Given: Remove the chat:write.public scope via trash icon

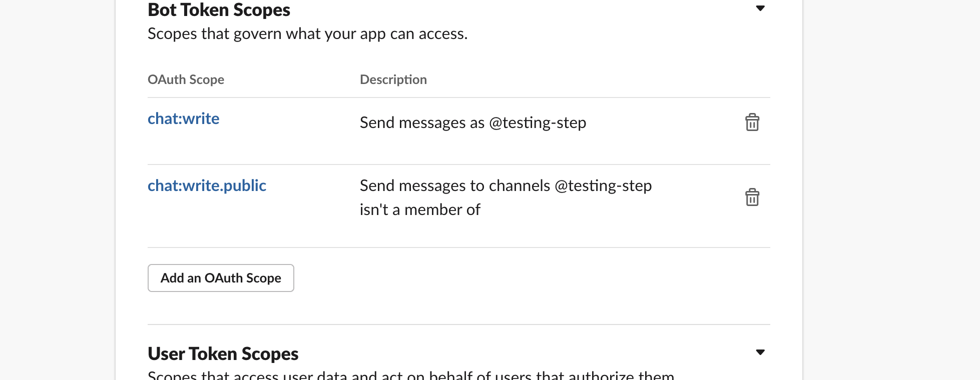Looking at the screenshot, I should point(752,197).
